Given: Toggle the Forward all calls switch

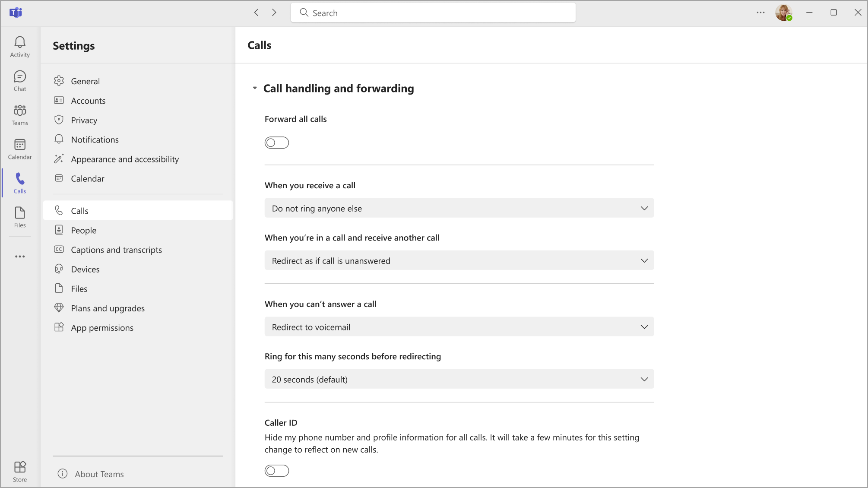Looking at the screenshot, I should [276, 143].
